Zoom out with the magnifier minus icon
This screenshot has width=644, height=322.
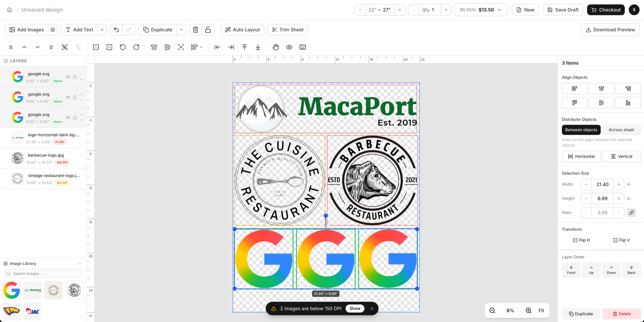[x=492, y=310]
